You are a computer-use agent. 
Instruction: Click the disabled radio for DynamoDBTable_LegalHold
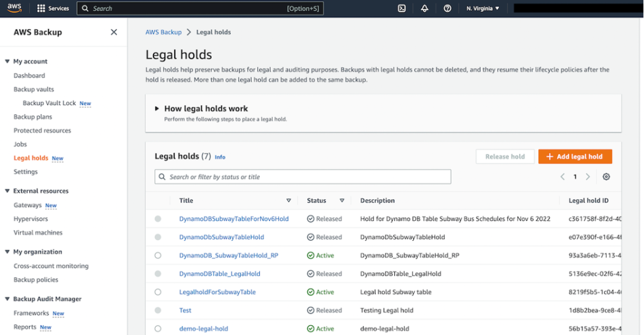pos(158,273)
